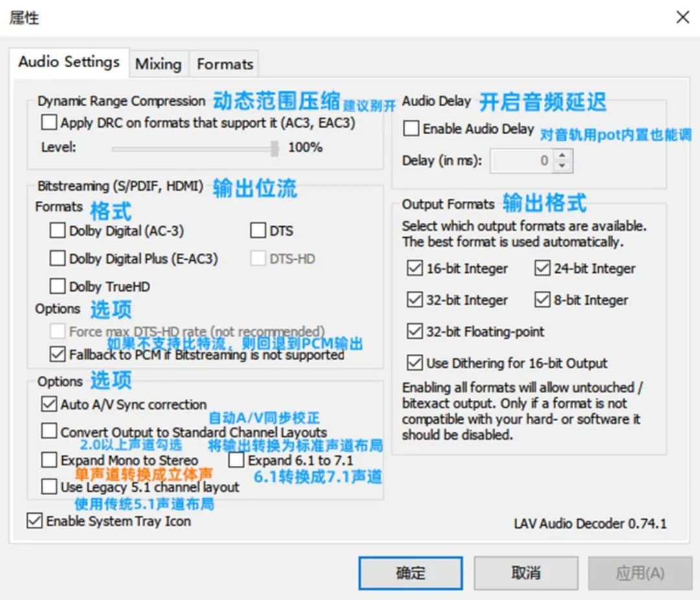Click the DRC Level slider handle
The height and width of the screenshot is (600, 700).
[x=275, y=148]
